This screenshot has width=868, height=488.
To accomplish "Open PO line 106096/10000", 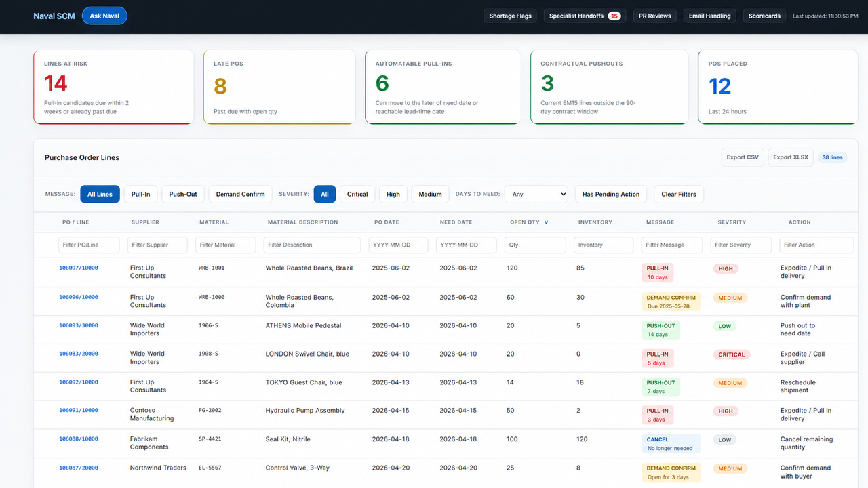I will (x=79, y=297).
